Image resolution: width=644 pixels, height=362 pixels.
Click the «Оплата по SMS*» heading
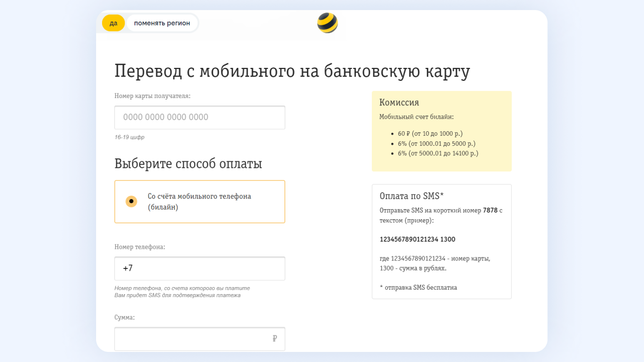click(412, 196)
